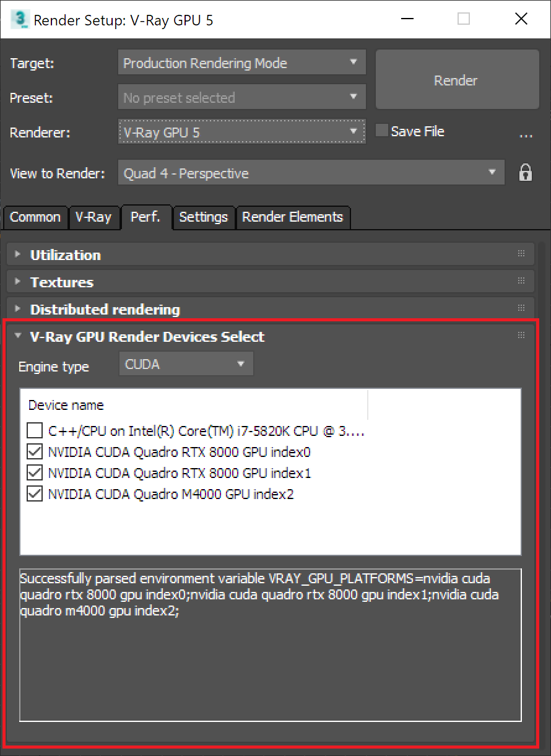Click the 3ds Max logo in the title bar

pos(21,19)
